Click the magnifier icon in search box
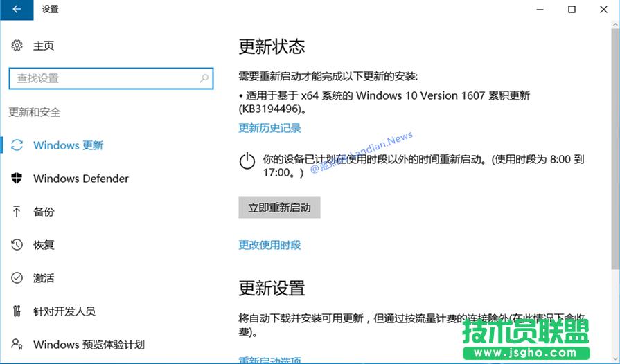The width and height of the screenshot is (620, 364). pyautogui.click(x=204, y=78)
